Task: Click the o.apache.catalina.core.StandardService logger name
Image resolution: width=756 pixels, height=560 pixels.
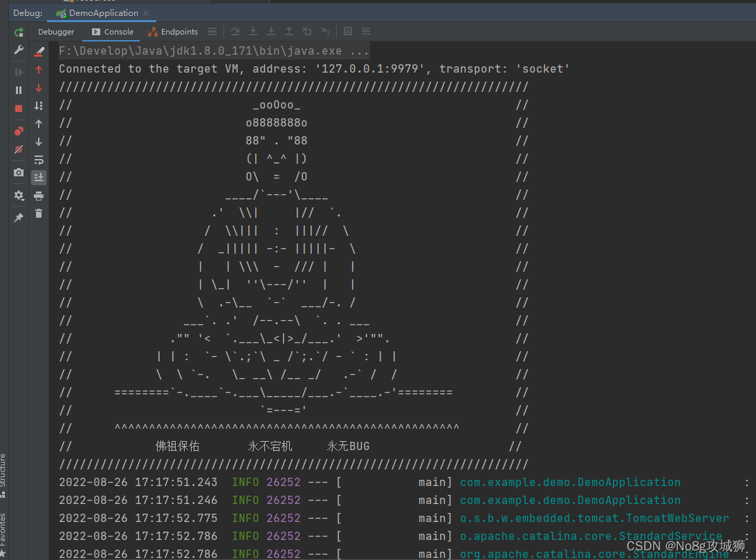Action: point(591,536)
